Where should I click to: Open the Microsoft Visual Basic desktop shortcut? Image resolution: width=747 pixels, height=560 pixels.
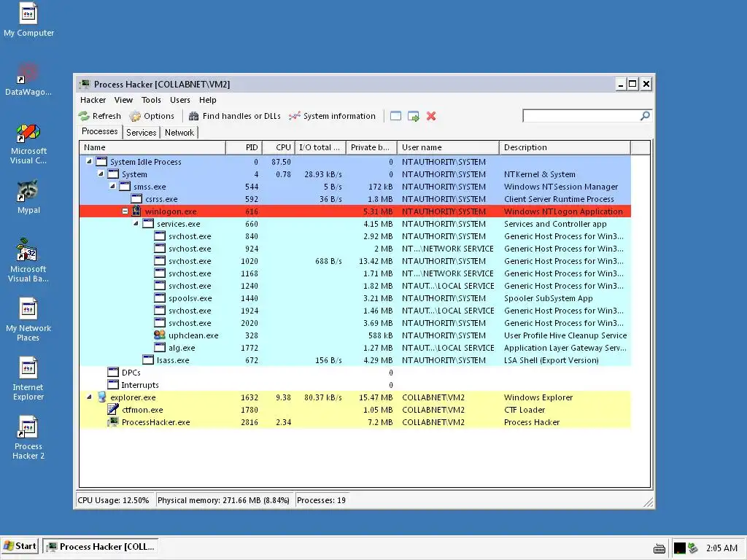coord(28,261)
